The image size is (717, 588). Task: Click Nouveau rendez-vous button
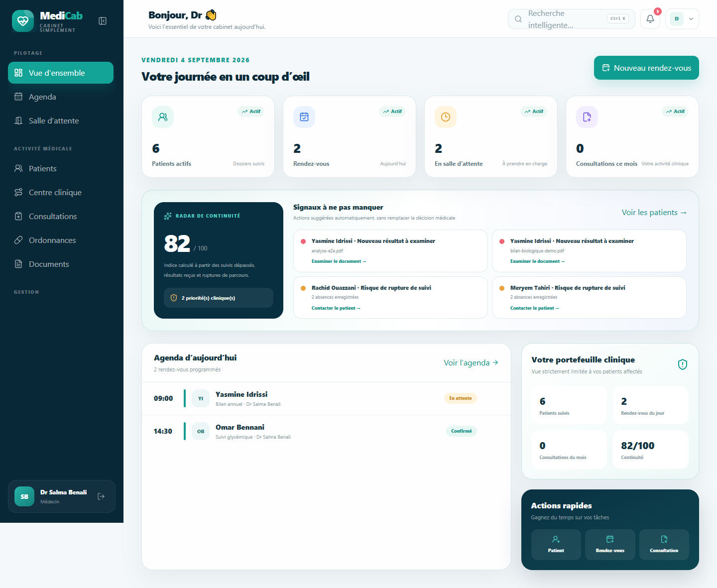click(x=646, y=68)
